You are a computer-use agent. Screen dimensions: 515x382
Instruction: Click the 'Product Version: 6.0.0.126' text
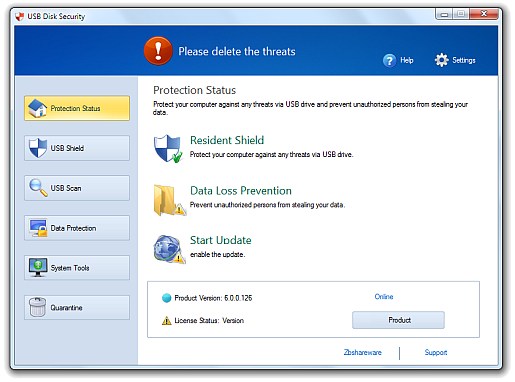tap(213, 298)
